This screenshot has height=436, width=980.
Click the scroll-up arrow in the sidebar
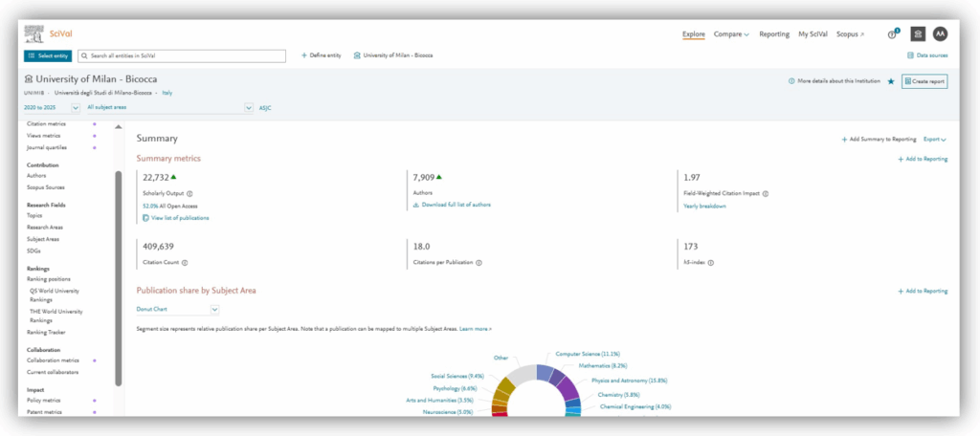(x=118, y=127)
